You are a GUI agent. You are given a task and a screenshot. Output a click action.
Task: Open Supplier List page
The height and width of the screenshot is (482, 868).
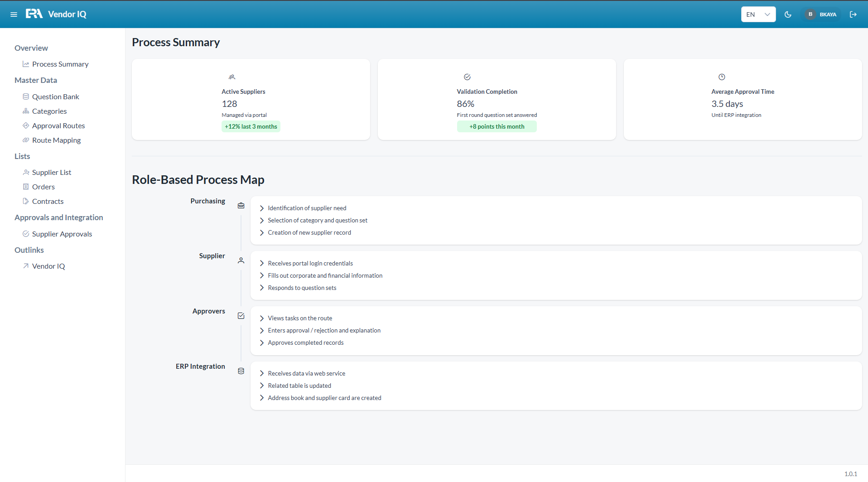tap(51, 172)
